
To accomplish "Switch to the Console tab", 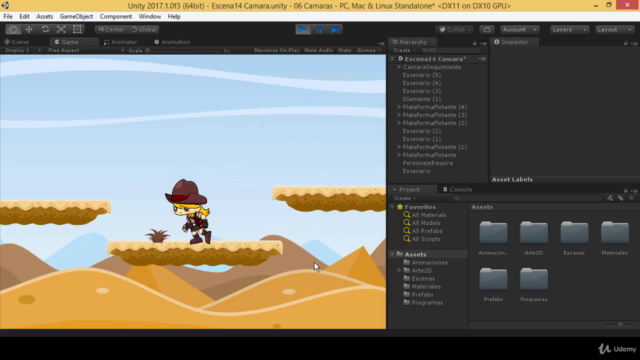I will click(458, 189).
